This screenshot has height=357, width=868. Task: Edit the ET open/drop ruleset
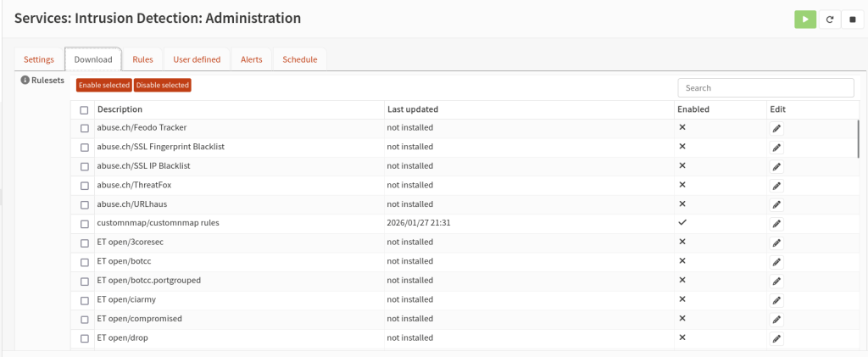tap(776, 338)
